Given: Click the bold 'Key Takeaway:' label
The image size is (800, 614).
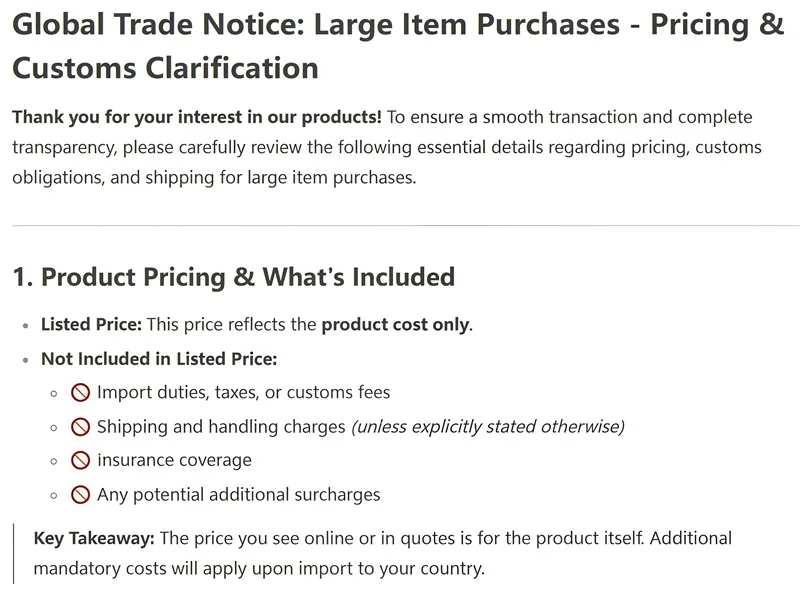Looking at the screenshot, I should click(x=94, y=538).
